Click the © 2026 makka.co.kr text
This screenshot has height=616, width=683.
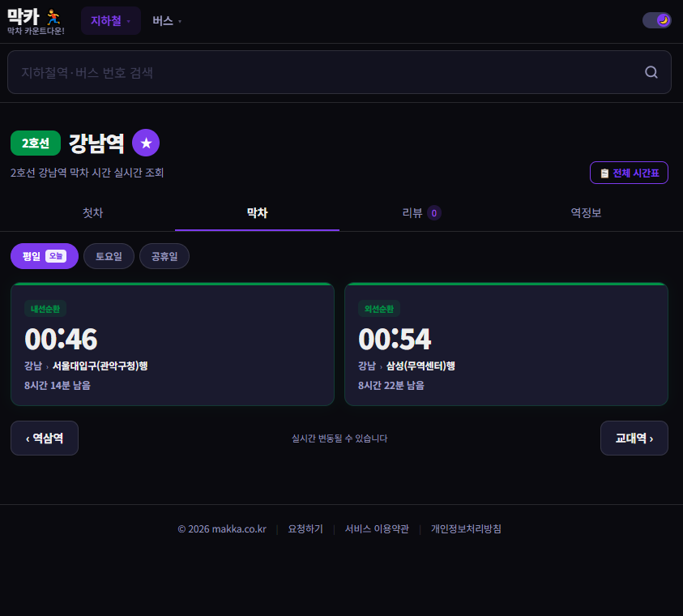222,529
